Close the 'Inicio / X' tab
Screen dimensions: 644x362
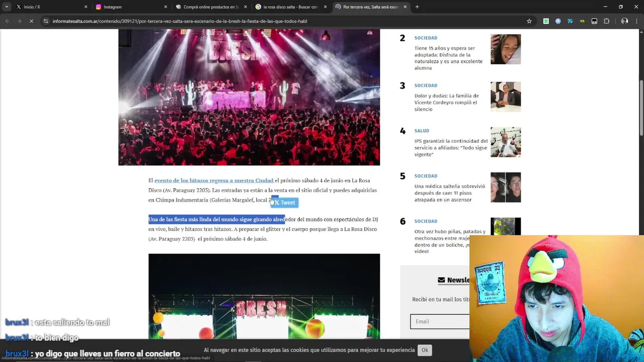(x=86, y=7)
